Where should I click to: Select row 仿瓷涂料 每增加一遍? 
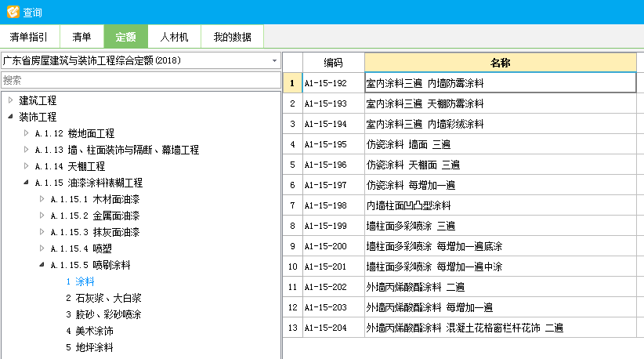tap(501, 185)
